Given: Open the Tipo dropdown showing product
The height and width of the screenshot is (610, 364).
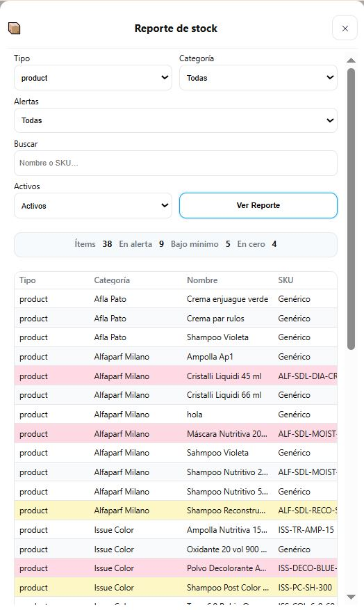Looking at the screenshot, I should [x=93, y=78].
